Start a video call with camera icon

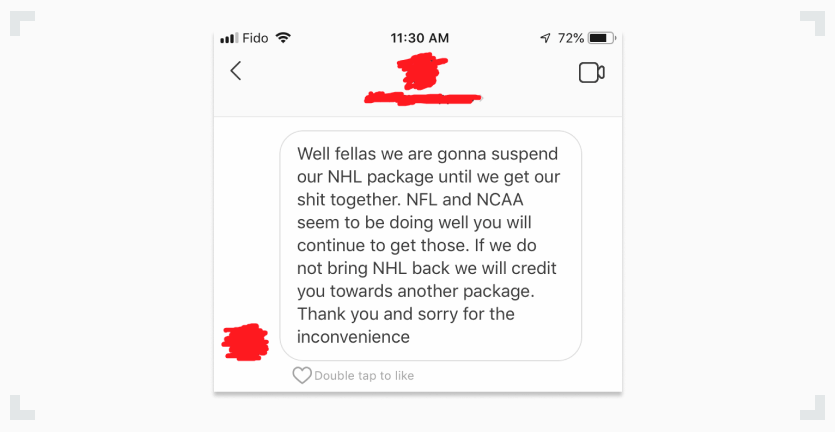(x=592, y=73)
